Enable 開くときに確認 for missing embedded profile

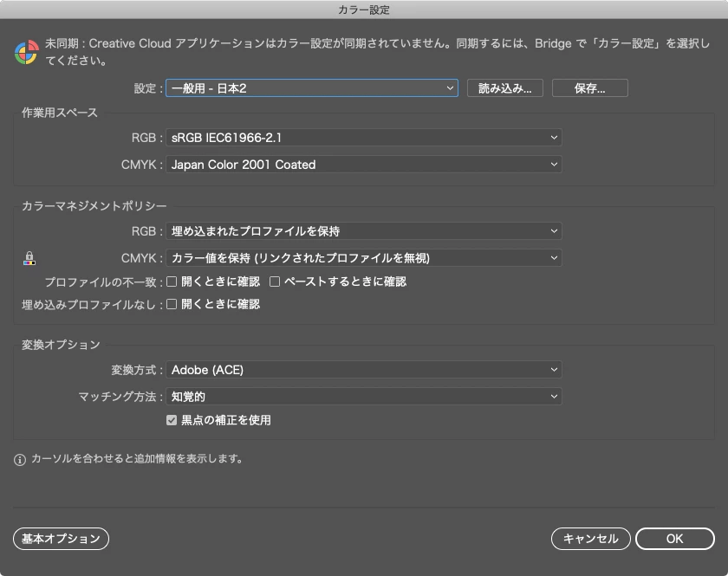172,304
